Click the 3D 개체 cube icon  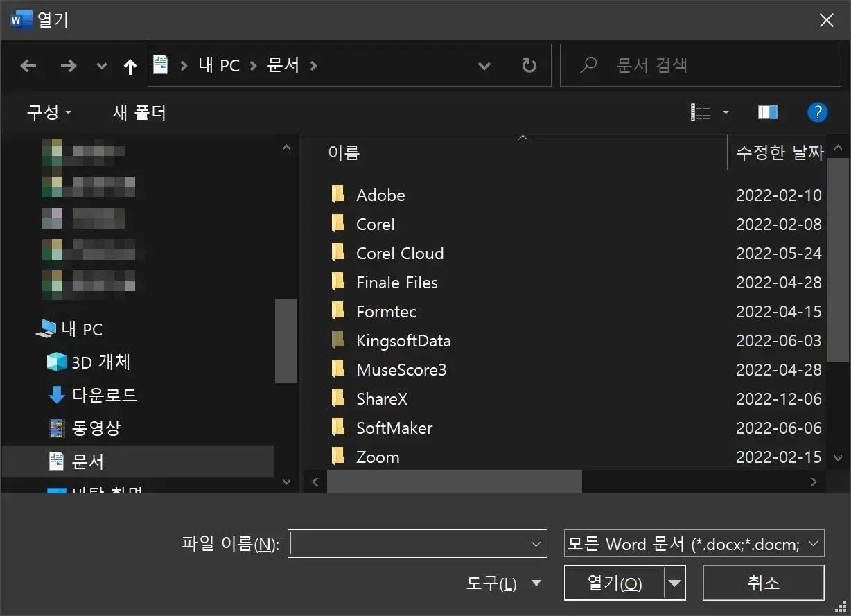click(56, 362)
